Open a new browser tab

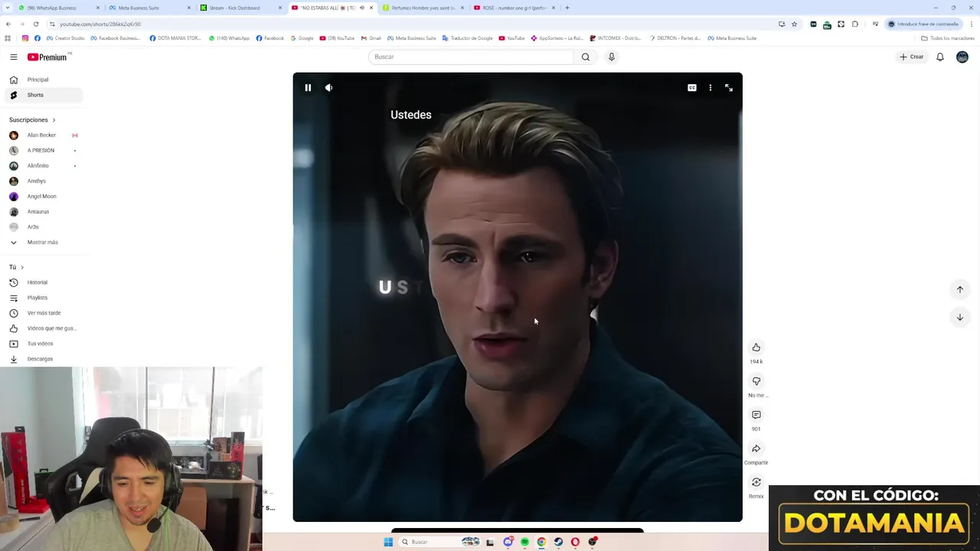coord(567,8)
